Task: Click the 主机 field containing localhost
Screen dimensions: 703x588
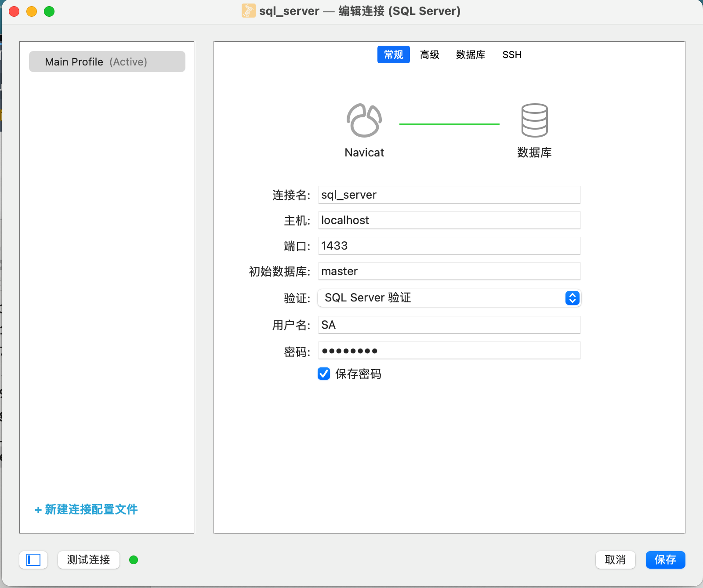Action: point(449,220)
